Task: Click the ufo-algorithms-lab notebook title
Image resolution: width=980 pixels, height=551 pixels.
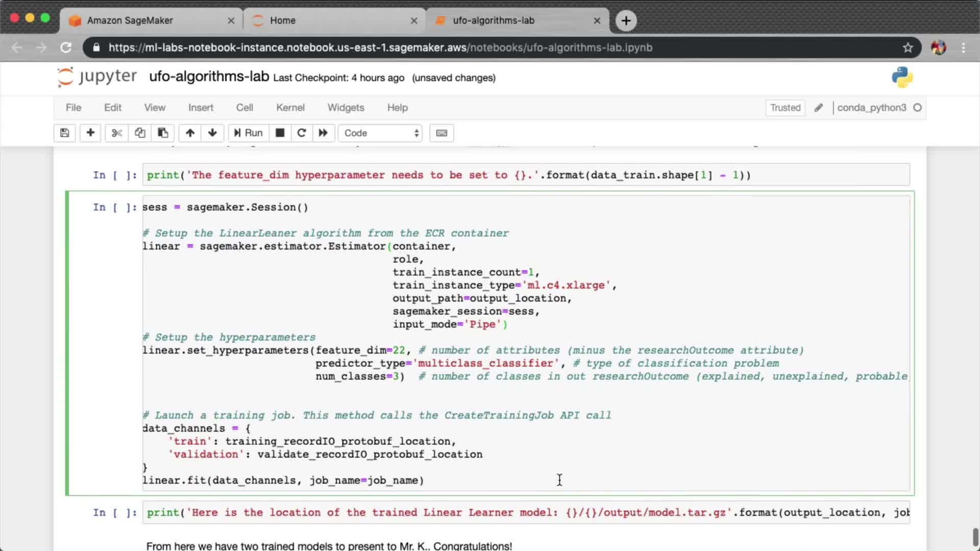Action: pos(209,77)
